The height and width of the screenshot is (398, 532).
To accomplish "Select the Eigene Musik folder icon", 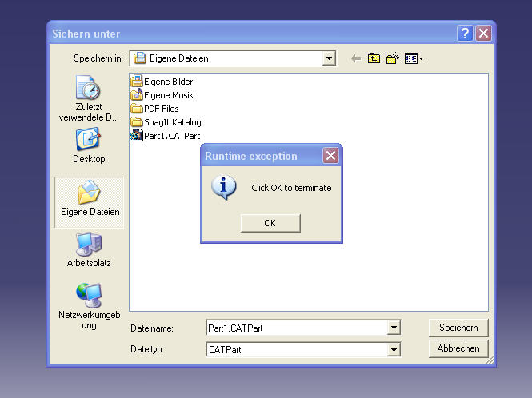I will coord(137,95).
